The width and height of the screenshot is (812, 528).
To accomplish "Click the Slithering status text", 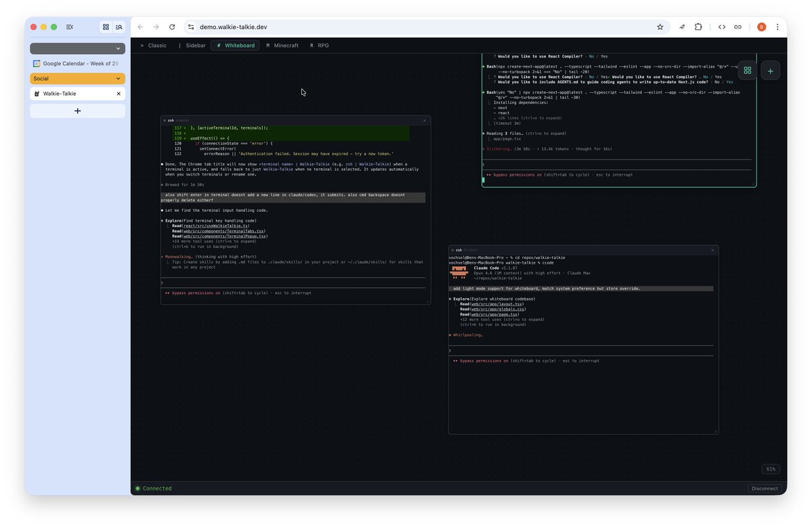I will coord(498,149).
